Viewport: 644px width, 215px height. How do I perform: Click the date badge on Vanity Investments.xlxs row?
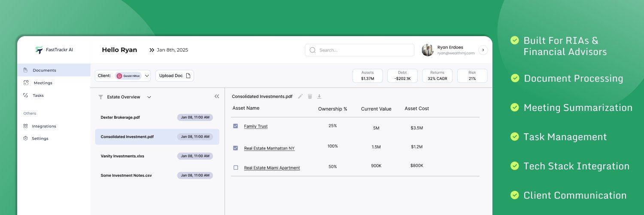tap(195, 156)
